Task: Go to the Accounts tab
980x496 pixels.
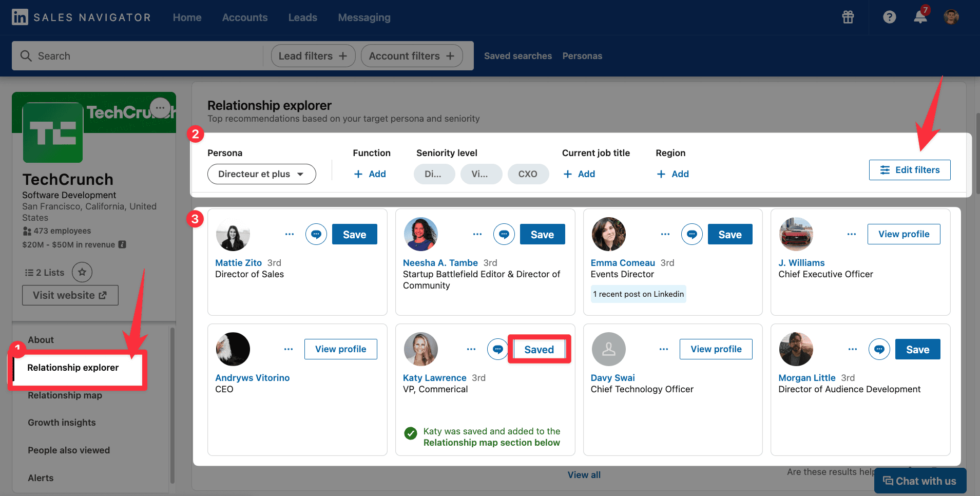Action: (x=245, y=17)
